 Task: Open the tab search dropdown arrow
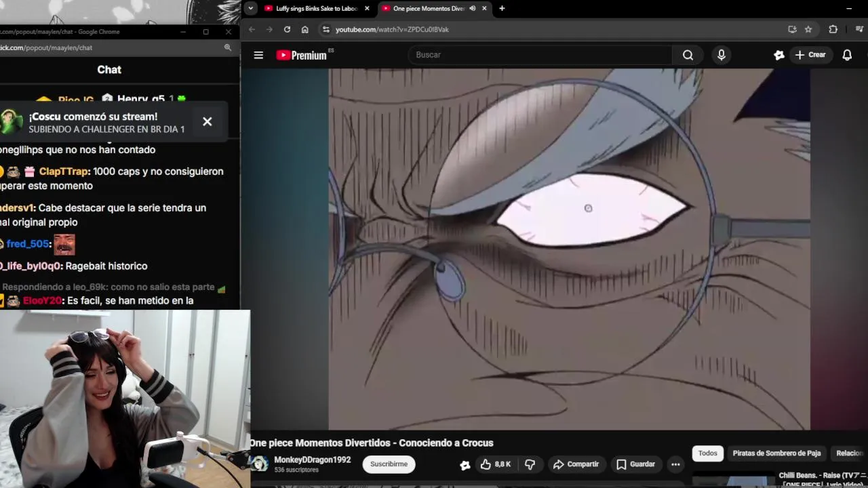(x=251, y=8)
